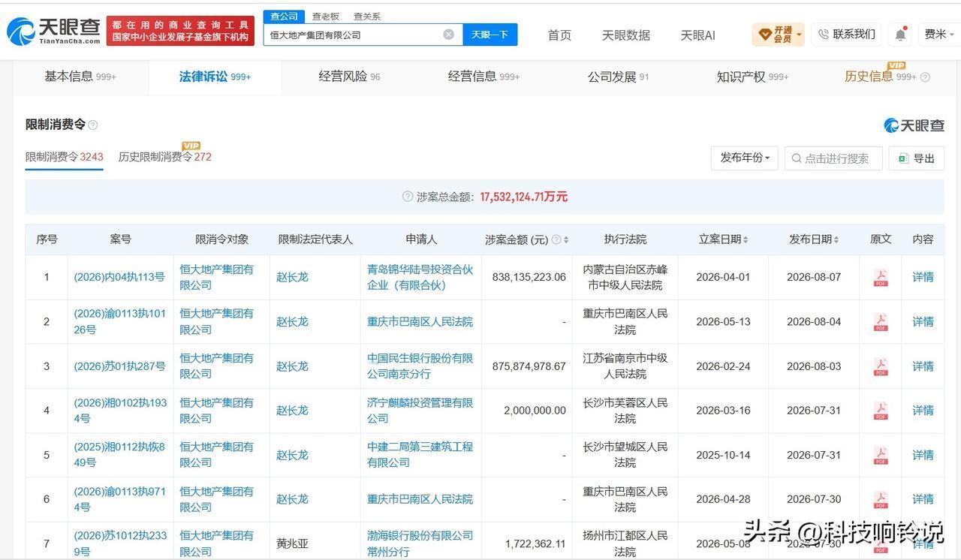Image resolution: width=961 pixels, height=560 pixels.
Task: Switch to 经营信息 tab
Action: click(x=484, y=77)
